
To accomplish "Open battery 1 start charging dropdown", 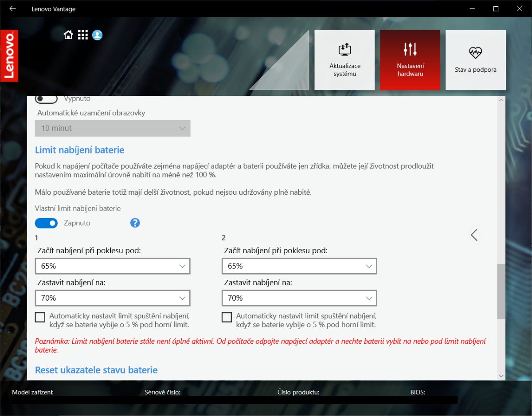I will [x=113, y=266].
